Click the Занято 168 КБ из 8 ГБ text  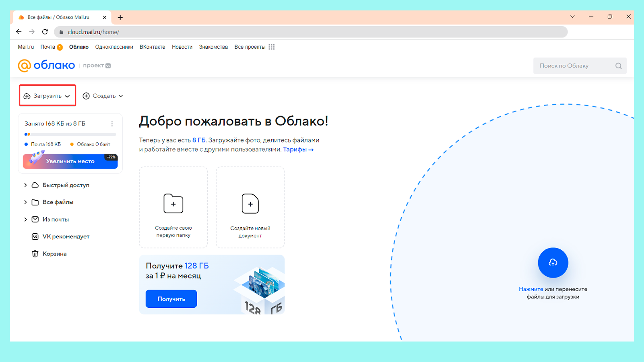55,123
